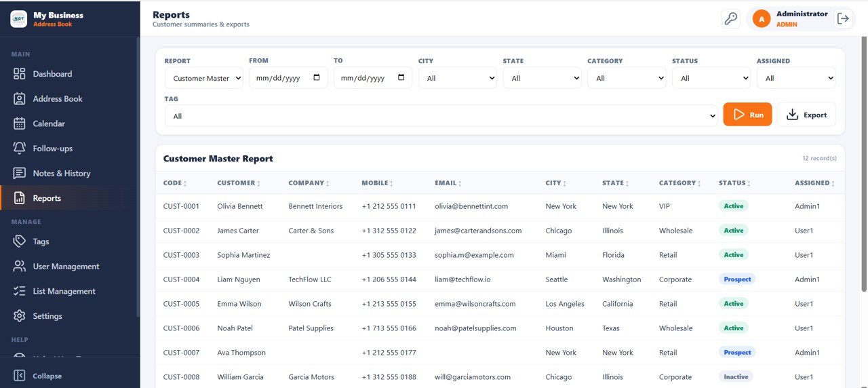Click the sort arrows beside CODE header

185,184
